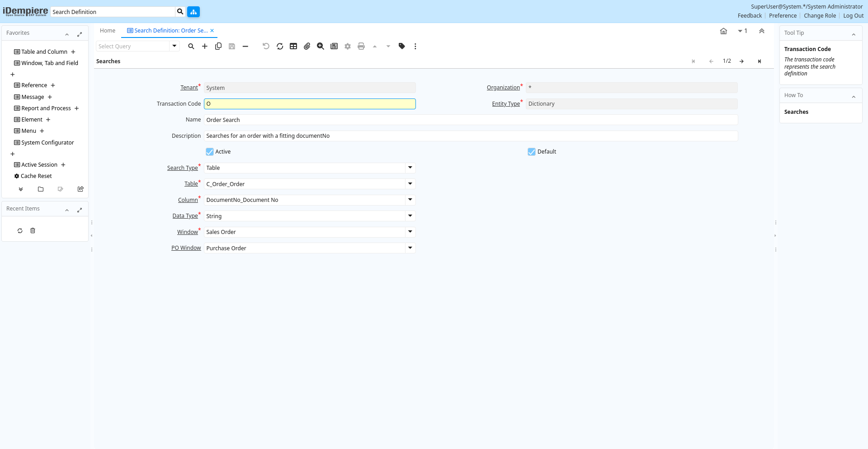
Task: Open the Table dropdown showing C_Order_Order
Action: 410,184
